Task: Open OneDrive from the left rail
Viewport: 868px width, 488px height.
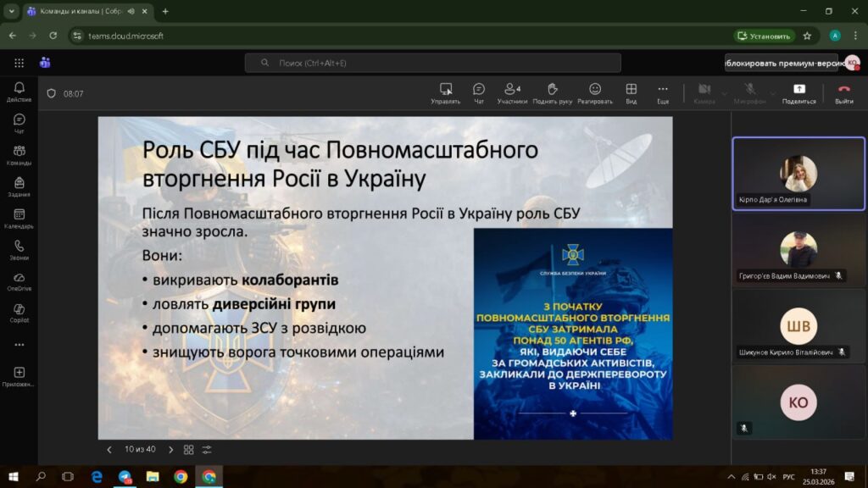Action: 19,281
